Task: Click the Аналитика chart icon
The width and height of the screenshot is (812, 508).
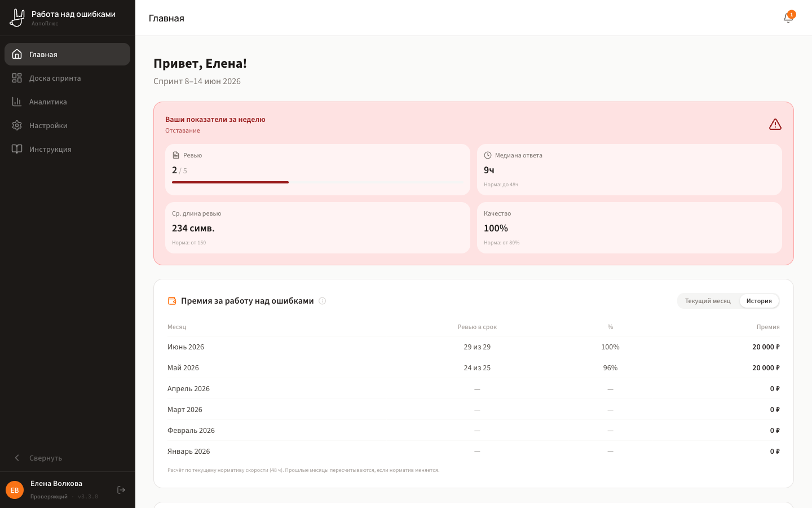Action: coord(17,102)
